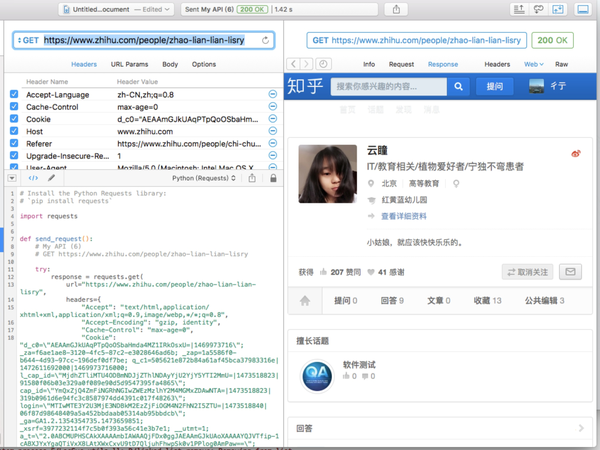The image size is (600, 450).
Task: Select the Raw response tab
Action: tap(562, 63)
